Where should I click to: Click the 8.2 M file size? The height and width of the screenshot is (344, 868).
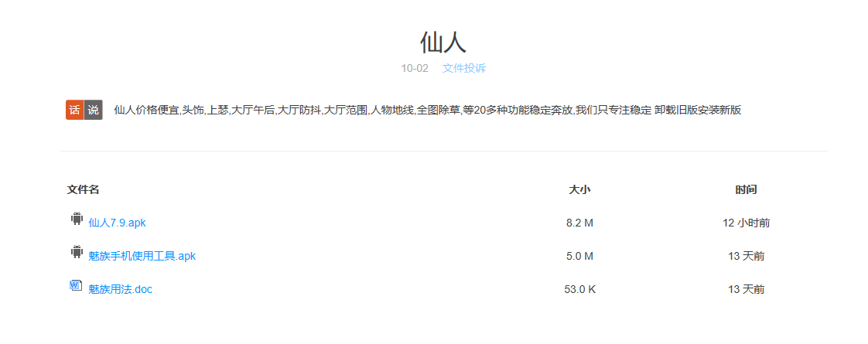[x=579, y=223]
